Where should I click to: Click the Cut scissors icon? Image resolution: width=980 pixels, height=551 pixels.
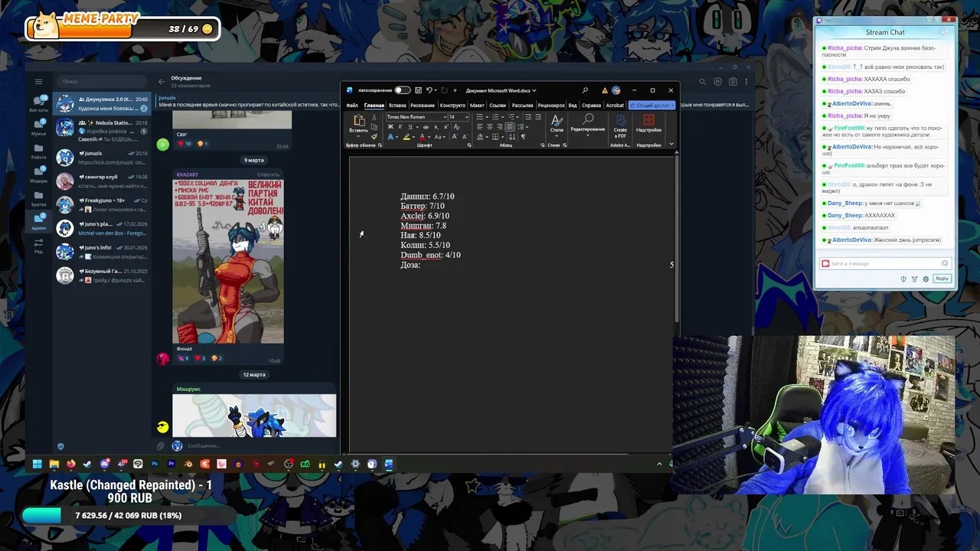(x=374, y=117)
